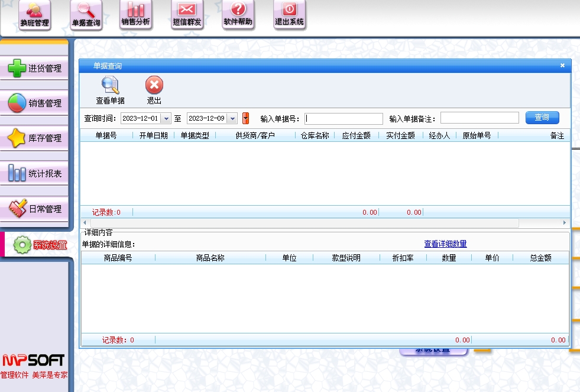The image size is (580, 392).
Task: Go to 库存管理 sidebar section
Action: tap(34, 138)
